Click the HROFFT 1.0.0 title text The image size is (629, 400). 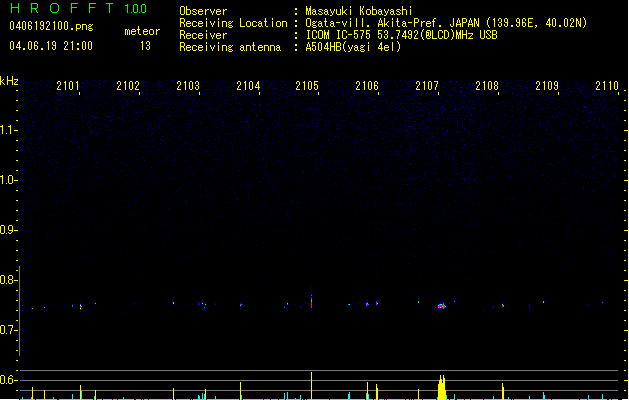79,8
